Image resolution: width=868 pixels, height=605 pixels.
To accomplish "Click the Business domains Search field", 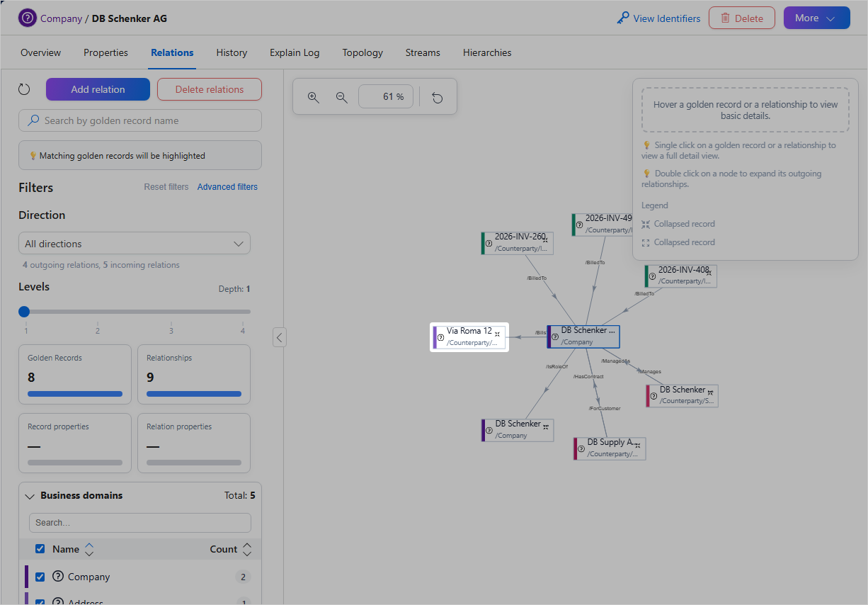I will pyautogui.click(x=140, y=523).
